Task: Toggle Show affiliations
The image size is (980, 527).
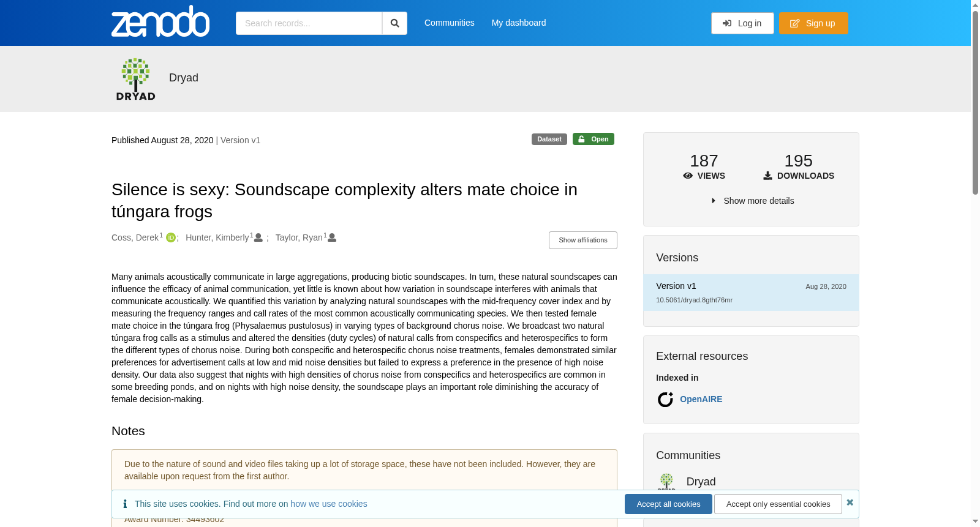Action: pos(583,240)
